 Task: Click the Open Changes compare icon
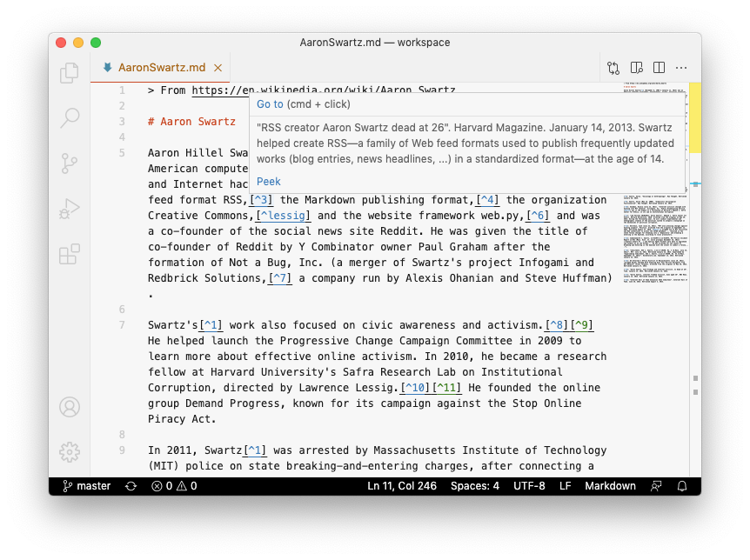point(613,68)
